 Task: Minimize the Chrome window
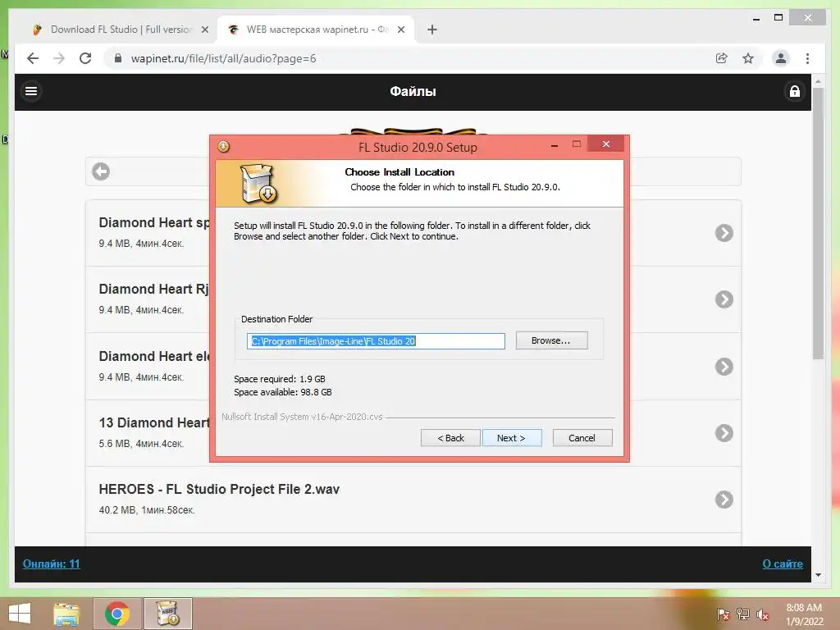pos(756,18)
